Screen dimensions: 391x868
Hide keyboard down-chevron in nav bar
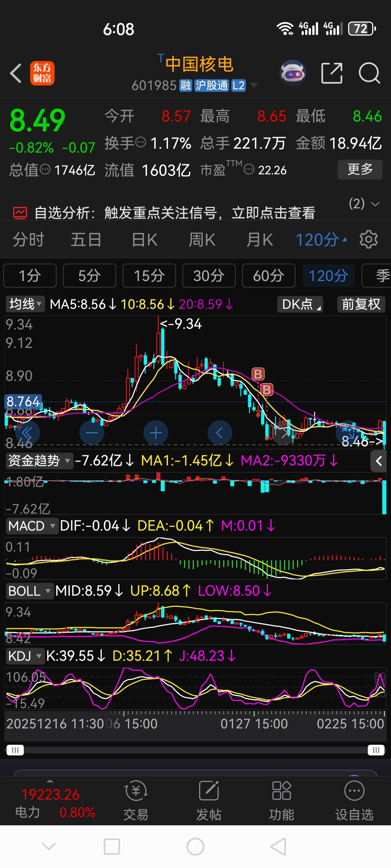coord(49,846)
